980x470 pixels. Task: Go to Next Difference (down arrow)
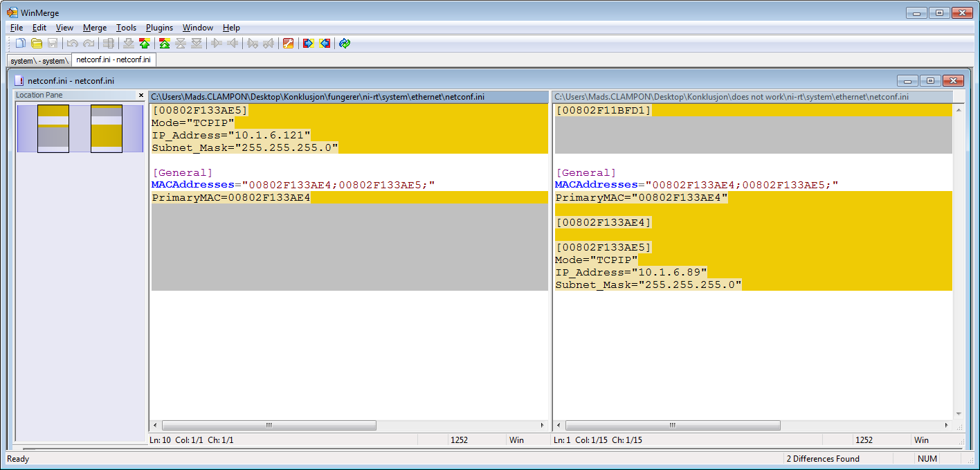pyautogui.click(x=129, y=43)
